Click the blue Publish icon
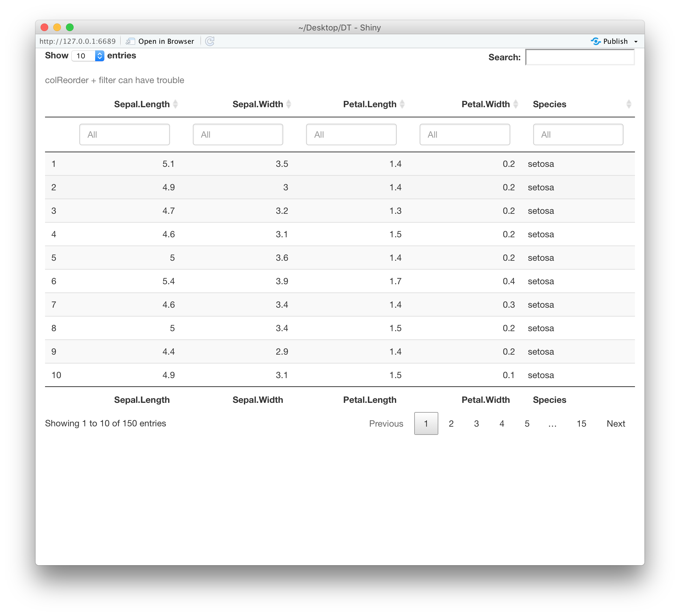 click(596, 41)
